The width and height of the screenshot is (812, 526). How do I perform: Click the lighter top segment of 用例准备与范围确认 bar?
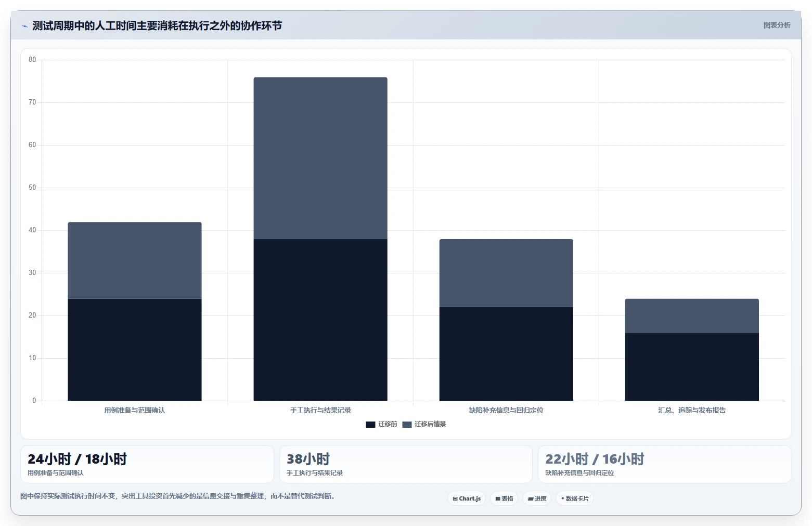[135, 260]
